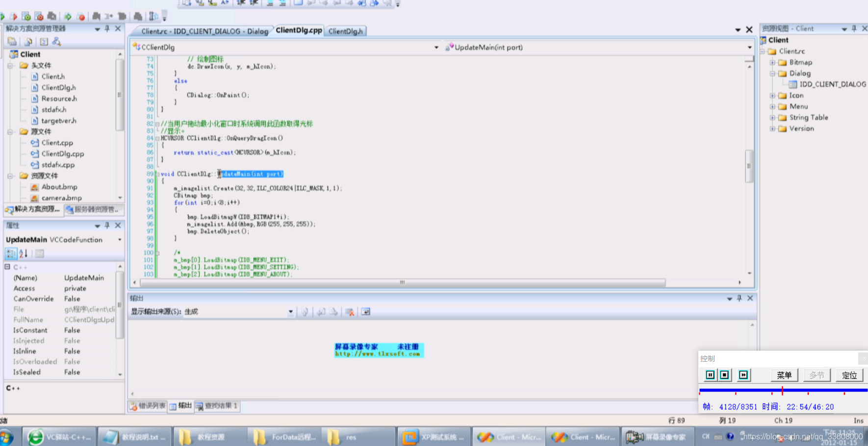
Task: Click the Property Pages icon in Properties toolbar
Action: click(40, 253)
